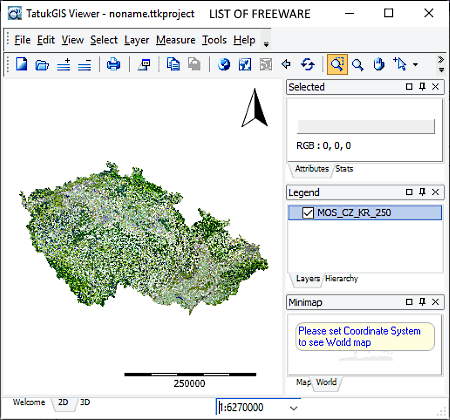Open the Layer menu
Screen dimensions: 450x420
136,40
